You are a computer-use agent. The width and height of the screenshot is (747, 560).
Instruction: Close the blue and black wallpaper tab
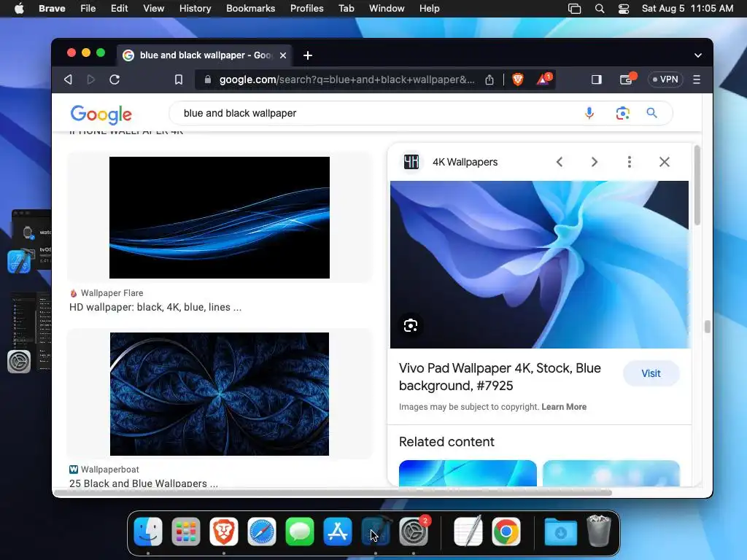click(283, 55)
